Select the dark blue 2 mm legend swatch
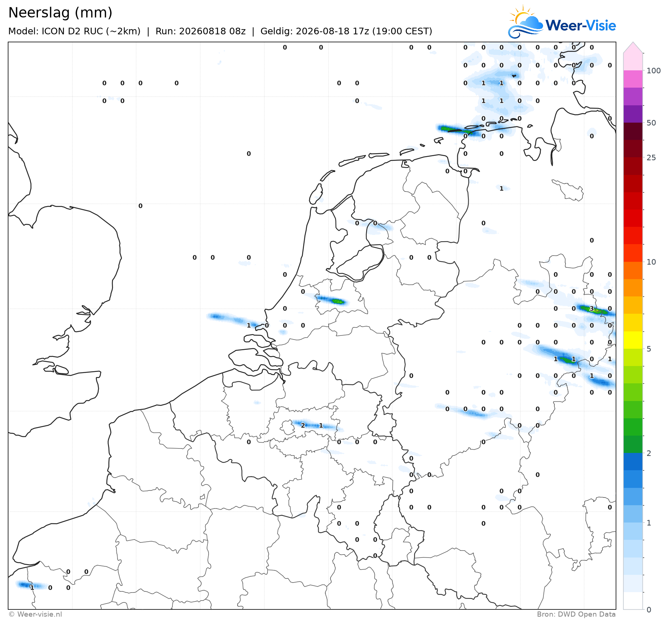Image resolution: width=672 pixels, height=619 pixels. click(633, 462)
